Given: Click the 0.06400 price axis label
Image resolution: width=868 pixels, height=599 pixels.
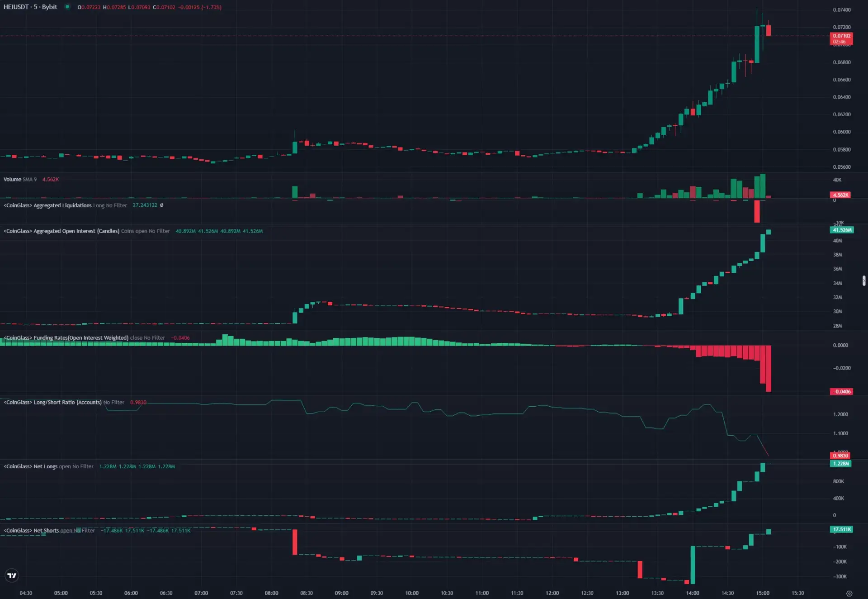Looking at the screenshot, I should point(842,97).
